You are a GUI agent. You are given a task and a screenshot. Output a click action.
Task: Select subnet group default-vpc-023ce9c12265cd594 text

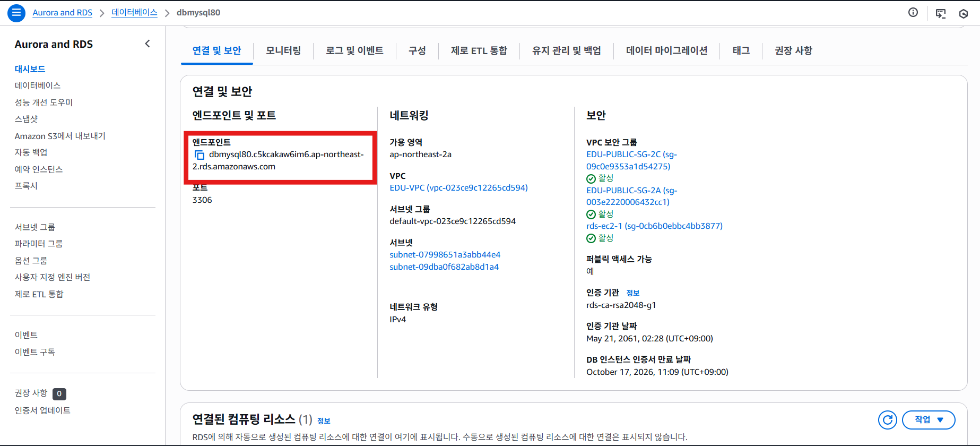coord(453,221)
